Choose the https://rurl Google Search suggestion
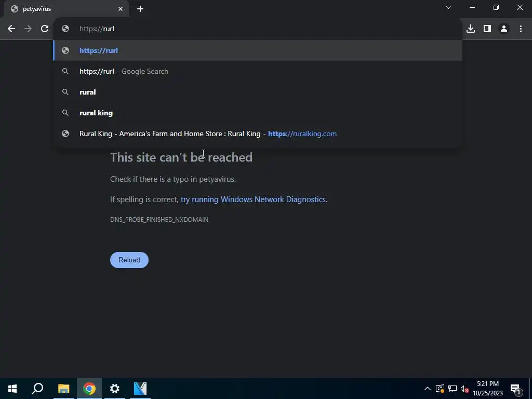The width and height of the screenshot is (532, 399). 258,71
